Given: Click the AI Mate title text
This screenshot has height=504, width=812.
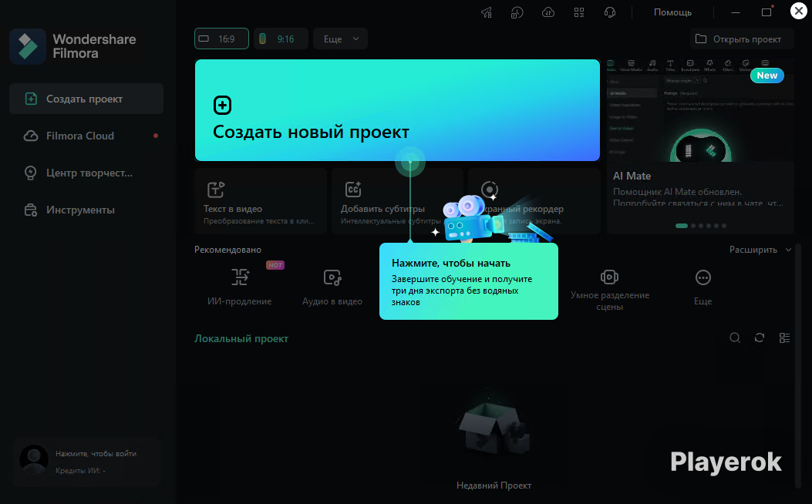Looking at the screenshot, I should click(632, 176).
